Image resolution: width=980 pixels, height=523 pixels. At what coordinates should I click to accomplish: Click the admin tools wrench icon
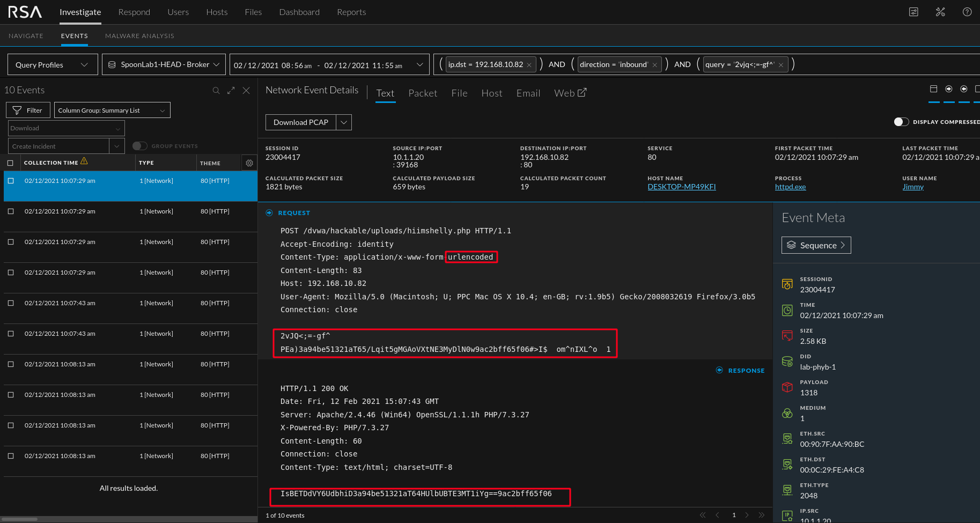(x=940, y=12)
